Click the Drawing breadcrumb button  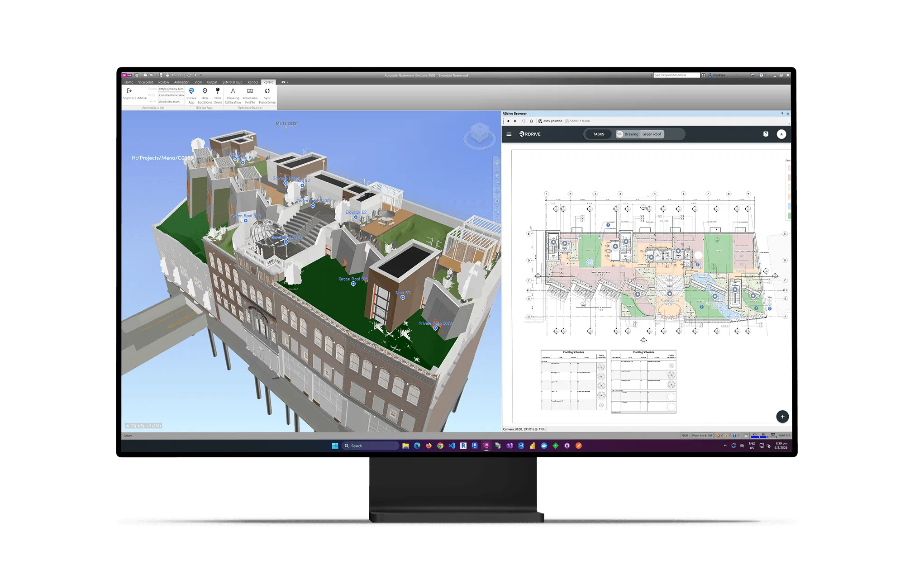pos(628,134)
